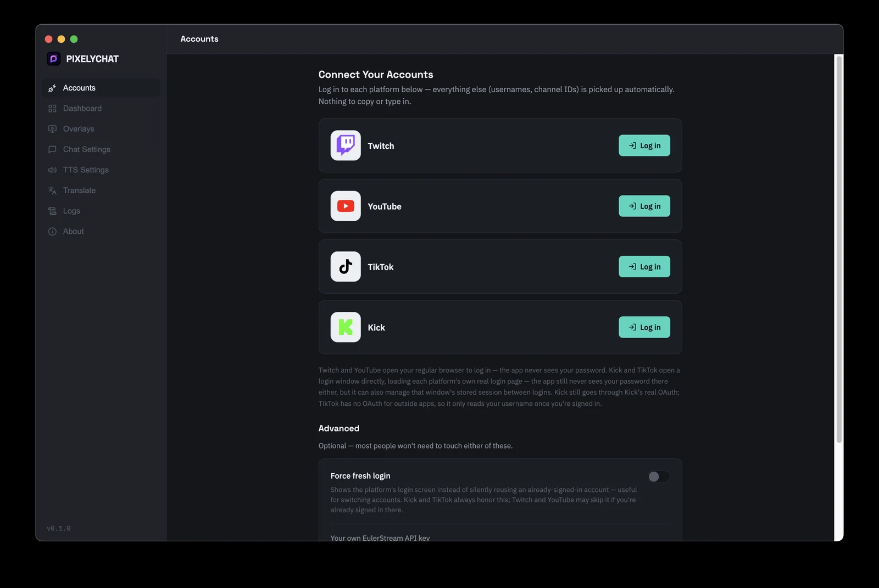Click the About info icon in sidebar
The width and height of the screenshot is (879, 588).
coord(52,232)
